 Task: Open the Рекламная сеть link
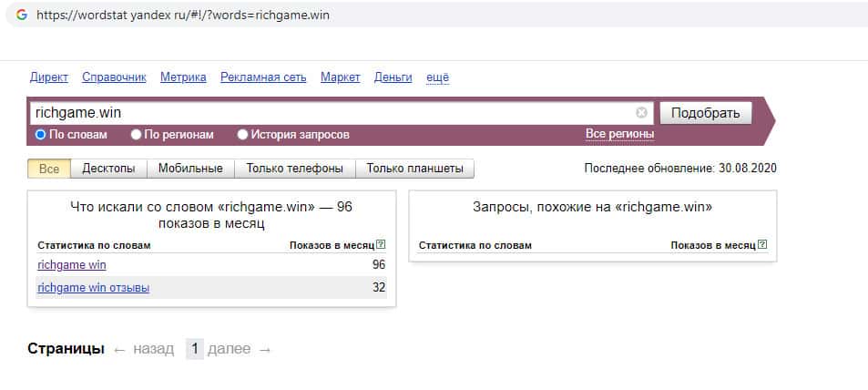(263, 77)
